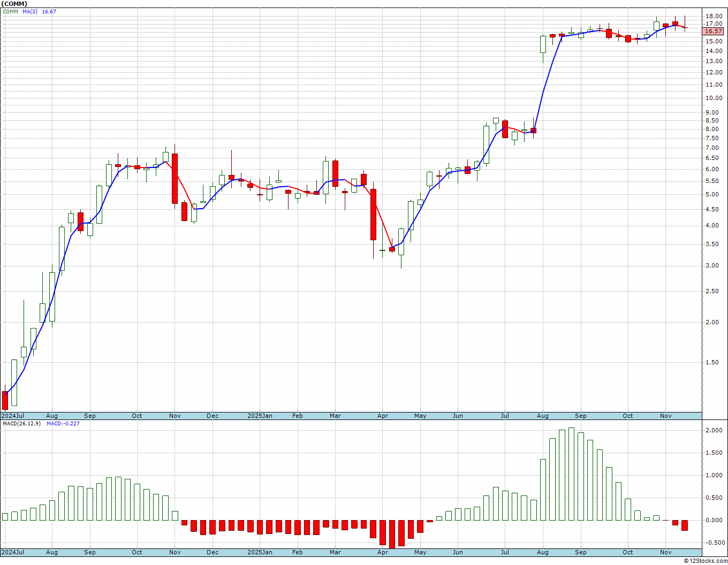Click May on the price chart time axis

(x=420, y=416)
